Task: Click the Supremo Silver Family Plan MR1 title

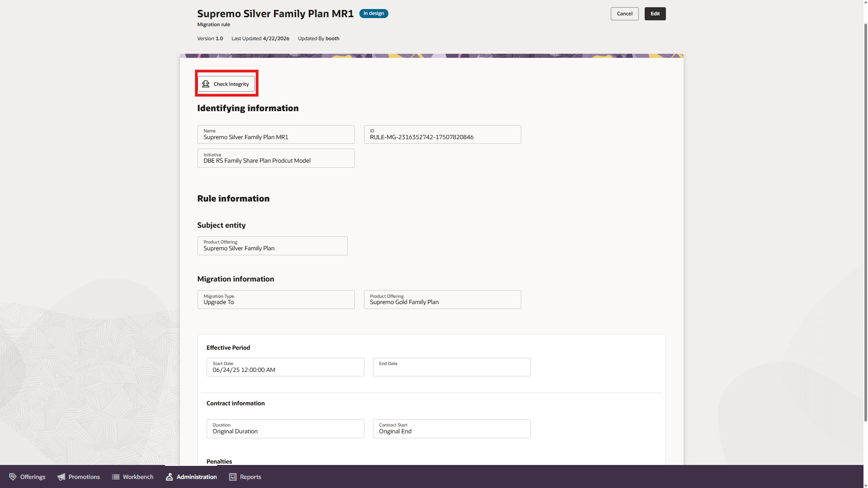Action: (275, 14)
